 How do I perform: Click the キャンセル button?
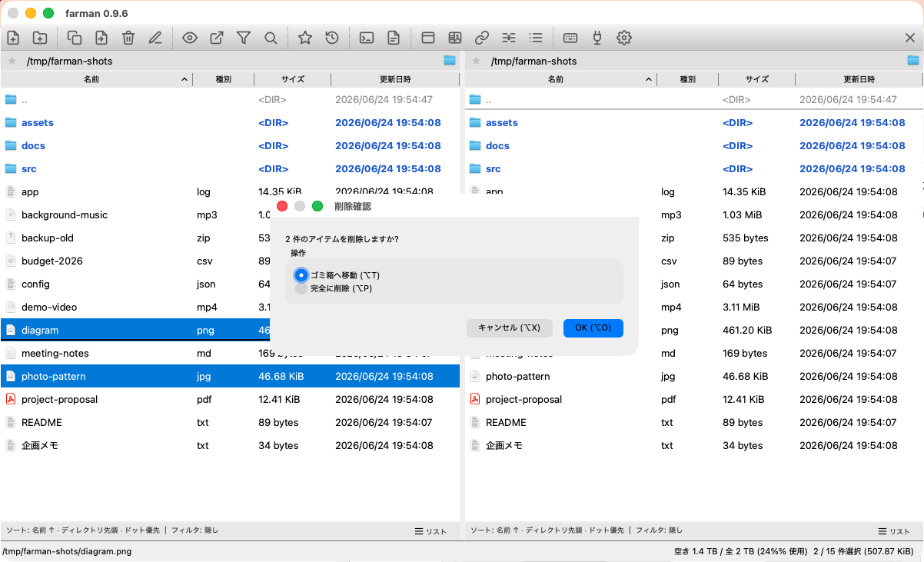pos(509,328)
